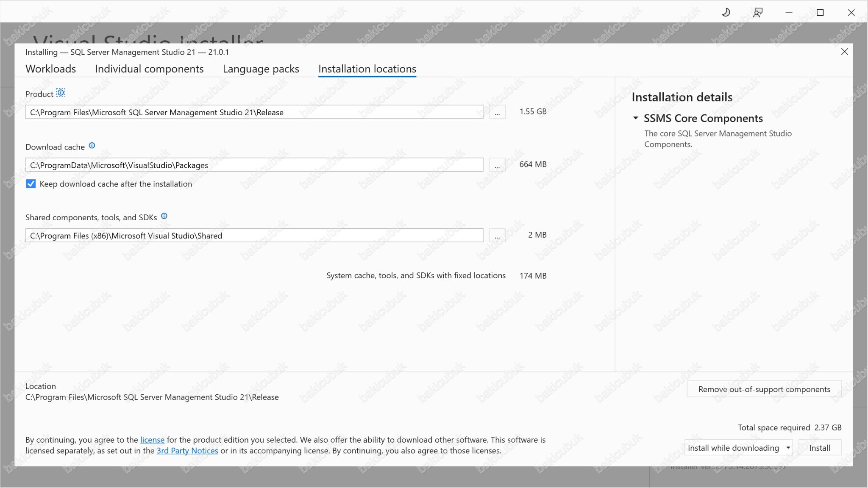
Task: Open the feedback icon in the title bar
Action: tap(757, 12)
